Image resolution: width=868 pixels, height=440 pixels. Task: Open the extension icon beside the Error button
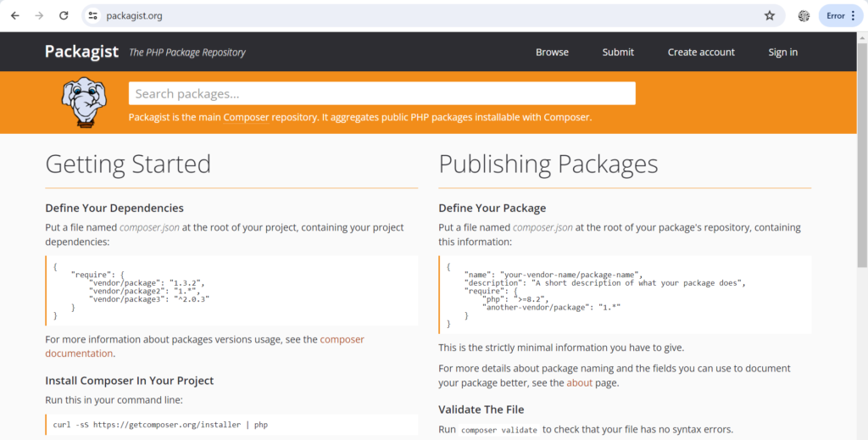click(x=804, y=16)
